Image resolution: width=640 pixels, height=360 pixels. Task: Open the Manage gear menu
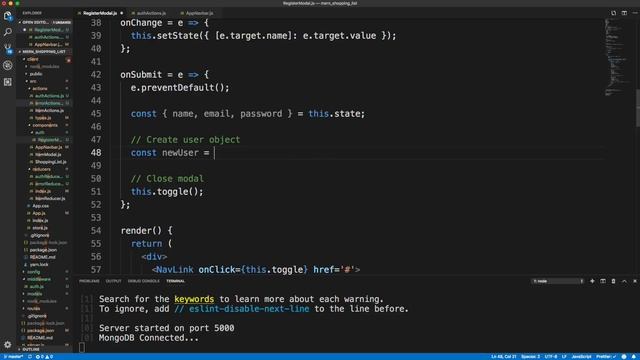pos(7,344)
